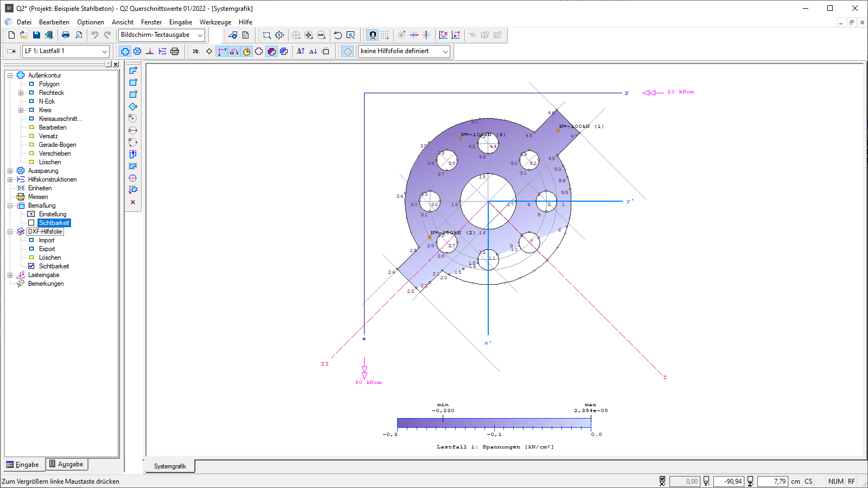The height and width of the screenshot is (488, 868).
Task: Click the zoom in magnifier icon
Action: (x=309, y=35)
